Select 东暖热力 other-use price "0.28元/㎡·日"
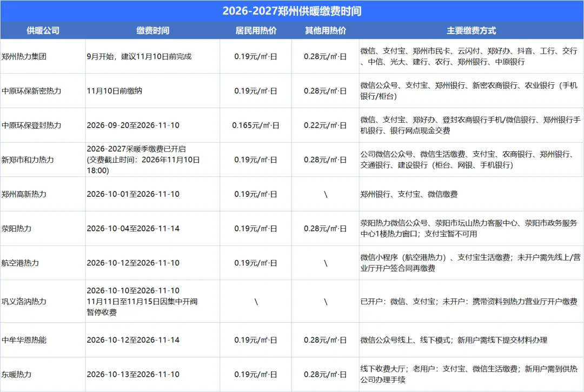 pos(326,375)
